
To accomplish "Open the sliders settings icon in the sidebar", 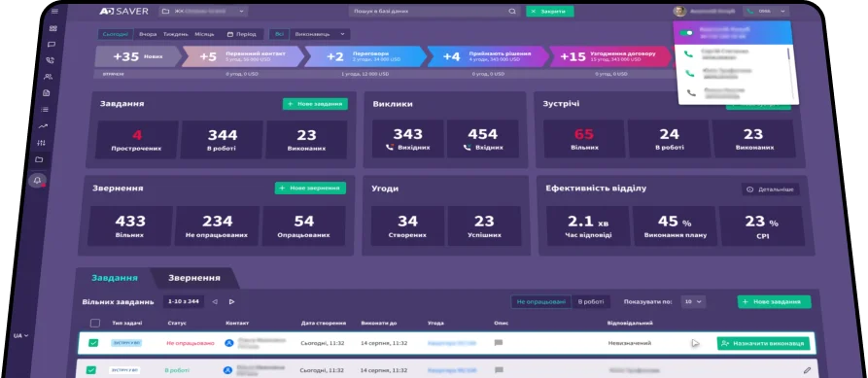I will (42, 143).
